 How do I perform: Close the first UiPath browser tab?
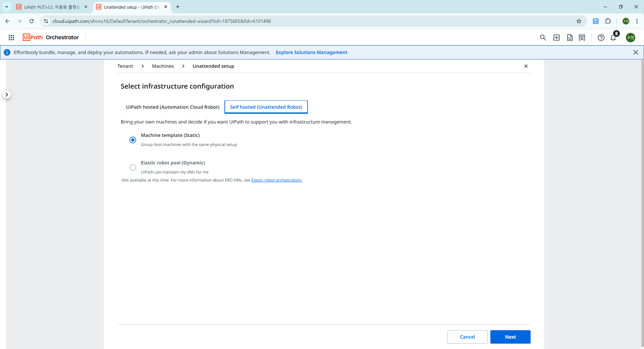pos(86,7)
